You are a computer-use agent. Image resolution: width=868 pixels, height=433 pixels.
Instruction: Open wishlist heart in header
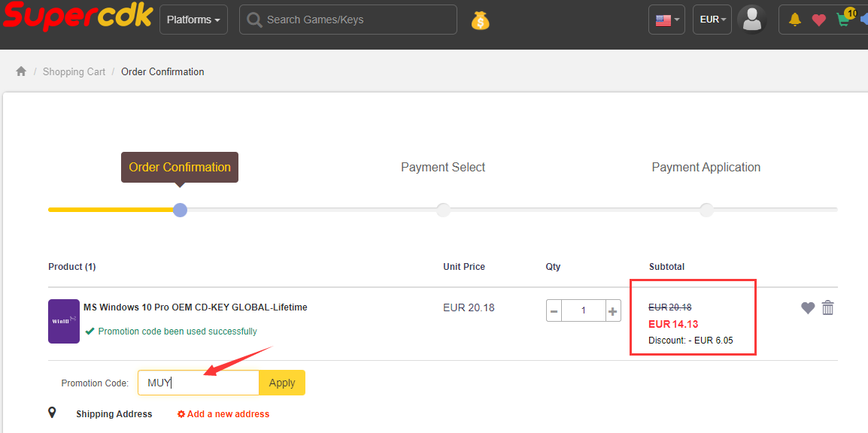click(818, 20)
